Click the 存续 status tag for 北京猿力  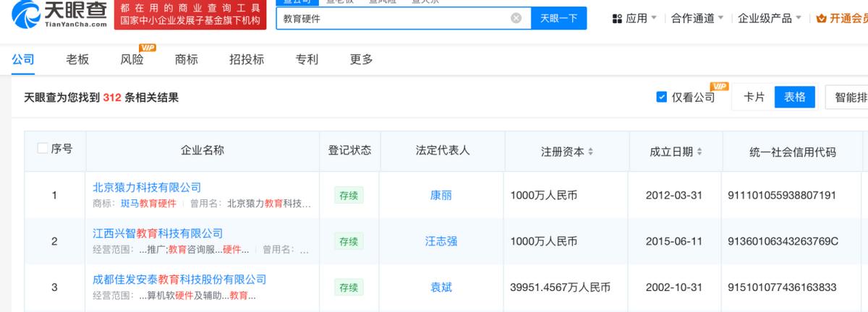pos(349,195)
